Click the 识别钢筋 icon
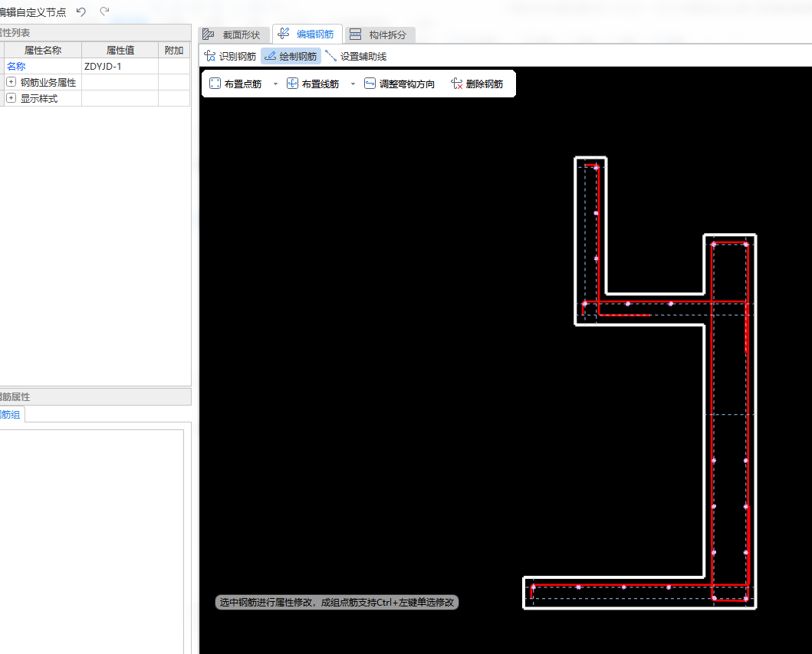The image size is (812, 654). click(x=210, y=55)
